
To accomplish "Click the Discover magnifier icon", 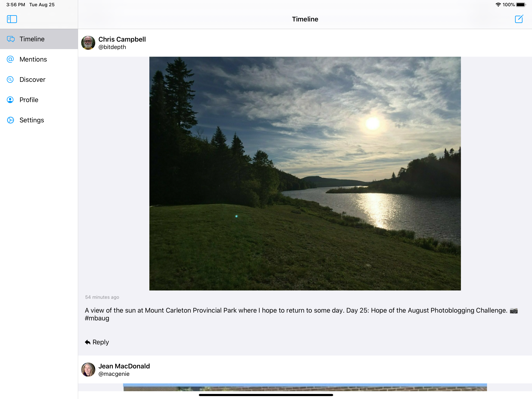I will (x=10, y=79).
